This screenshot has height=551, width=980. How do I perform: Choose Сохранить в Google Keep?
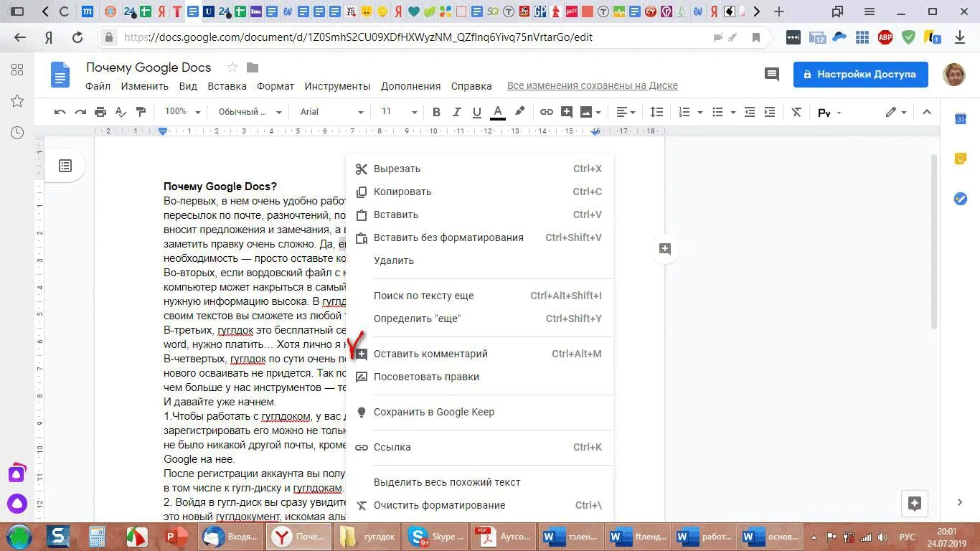point(479,412)
